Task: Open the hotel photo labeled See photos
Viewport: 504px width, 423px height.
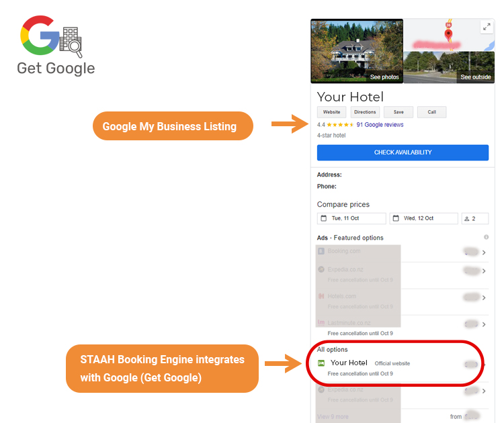Action: [357, 51]
